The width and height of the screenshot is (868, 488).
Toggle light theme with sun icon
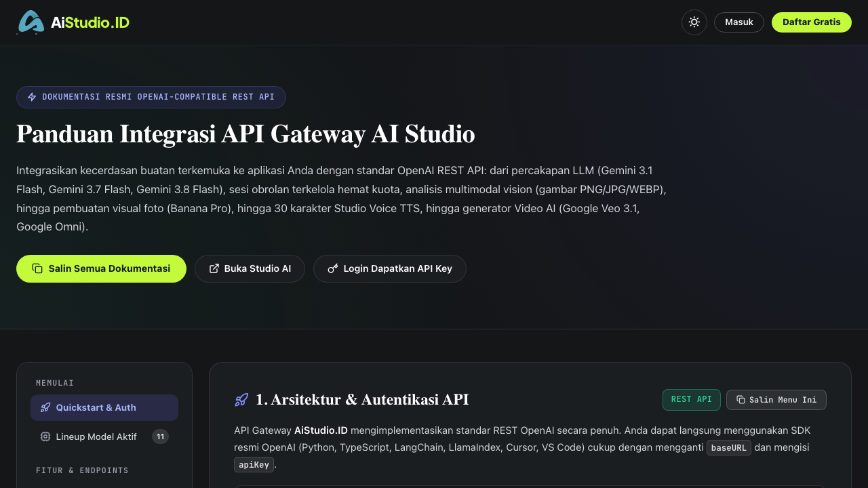[694, 22]
